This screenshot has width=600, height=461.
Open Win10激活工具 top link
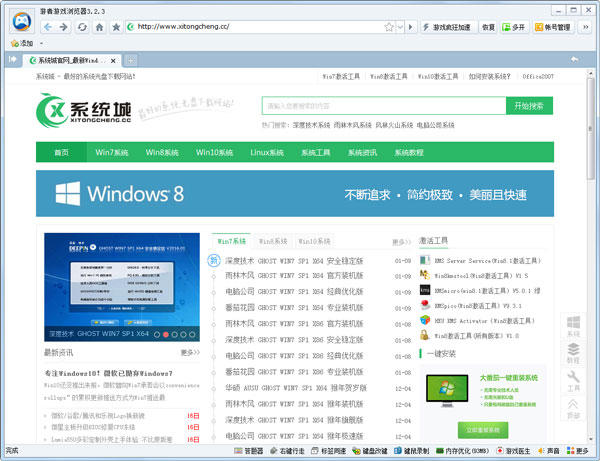click(437, 77)
